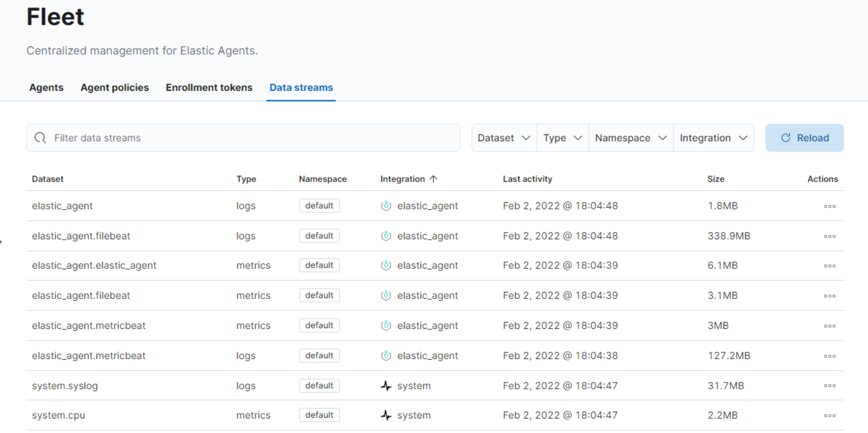Click the last activity timestamp in the 1.8MB row
868x433 pixels.
pos(560,206)
